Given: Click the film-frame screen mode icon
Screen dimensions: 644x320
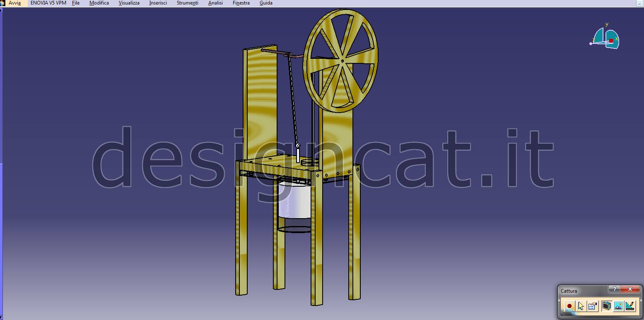Looking at the screenshot, I should (606, 306).
